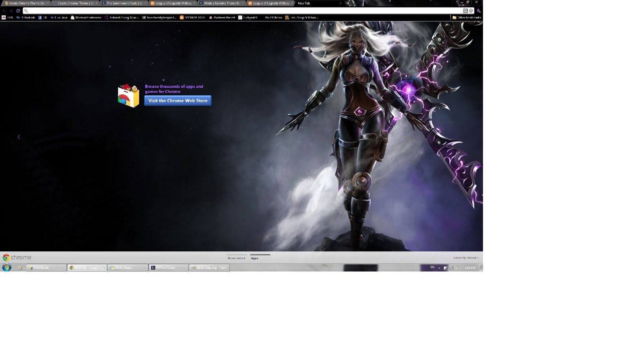Open a new tab with plus button
Screen dimensions: 644x362
tap(348, 3)
